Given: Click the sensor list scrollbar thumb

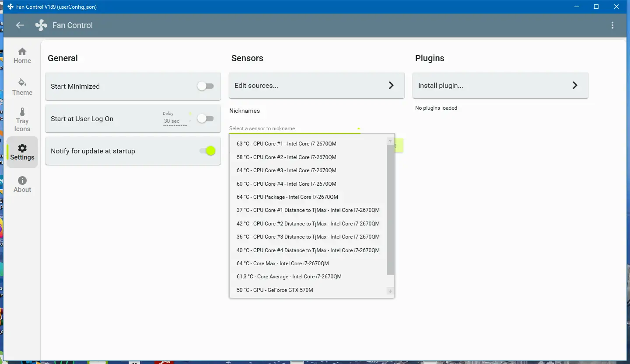Looking at the screenshot, I should [x=390, y=210].
